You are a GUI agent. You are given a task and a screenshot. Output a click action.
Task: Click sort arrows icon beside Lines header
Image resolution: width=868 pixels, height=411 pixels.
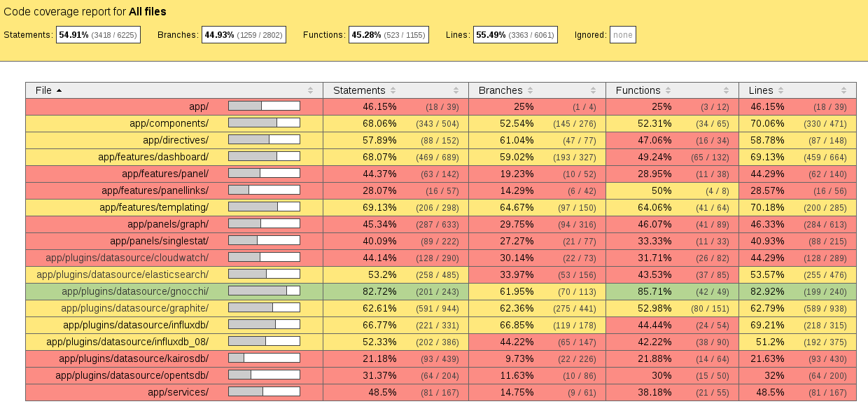(x=781, y=90)
